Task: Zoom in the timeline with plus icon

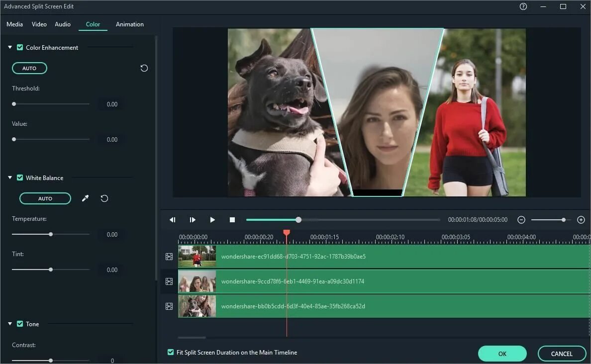Action: click(581, 220)
